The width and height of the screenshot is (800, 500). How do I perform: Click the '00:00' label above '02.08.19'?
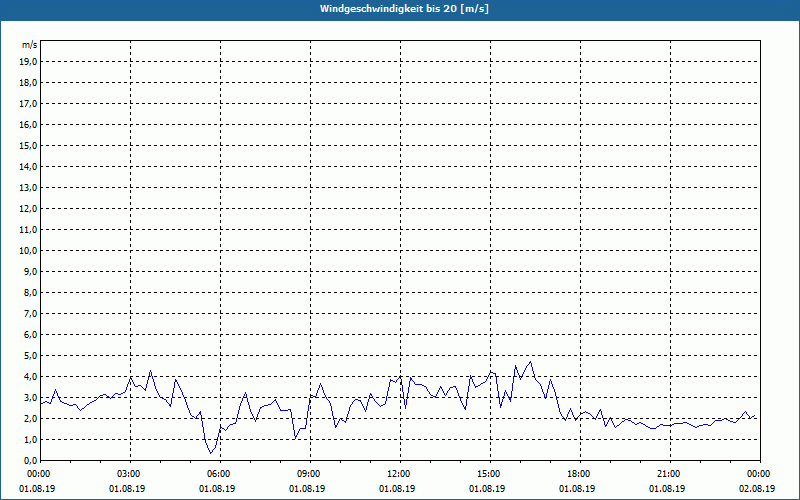pos(760,474)
